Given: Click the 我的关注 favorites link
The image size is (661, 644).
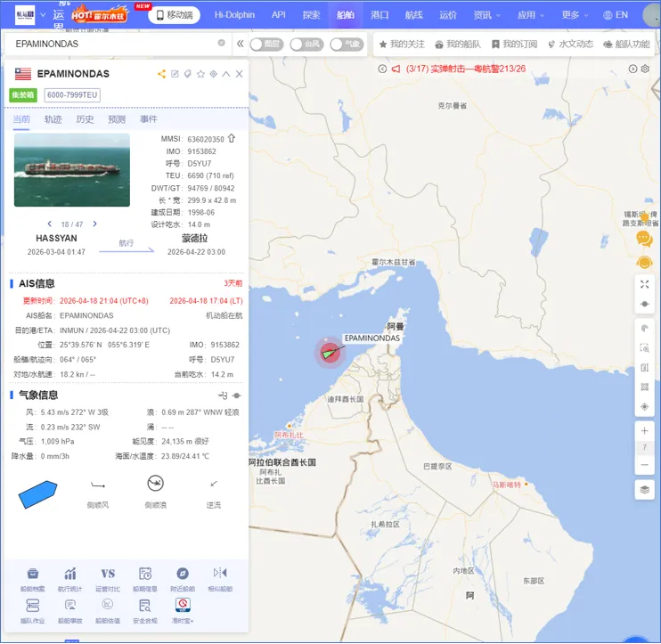Looking at the screenshot, I should click(402, 44).
